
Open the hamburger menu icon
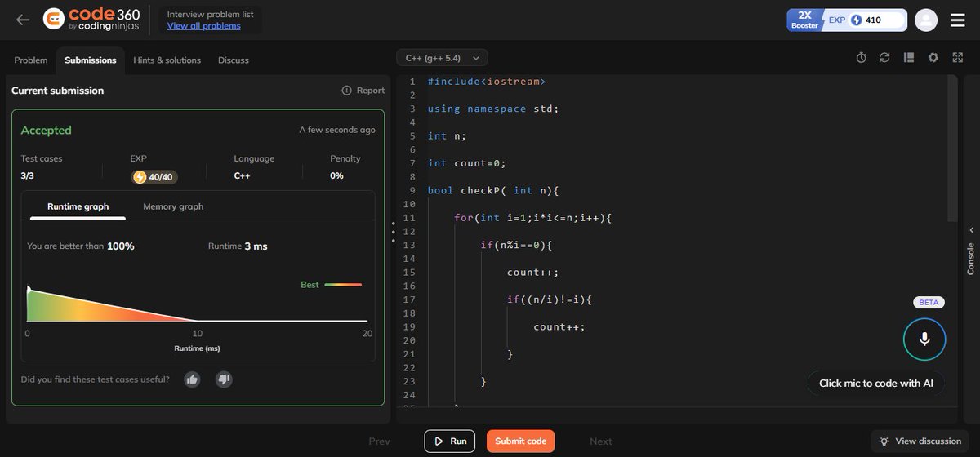click(x=958, y=20)
